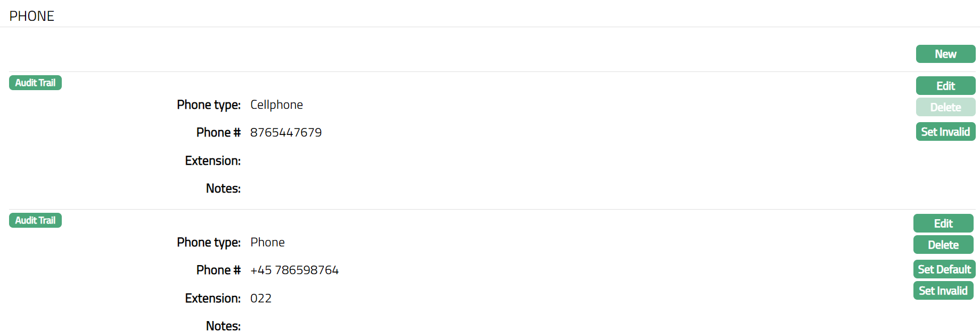
Task: Click the PHONE section heading
Action: point(32,16)
